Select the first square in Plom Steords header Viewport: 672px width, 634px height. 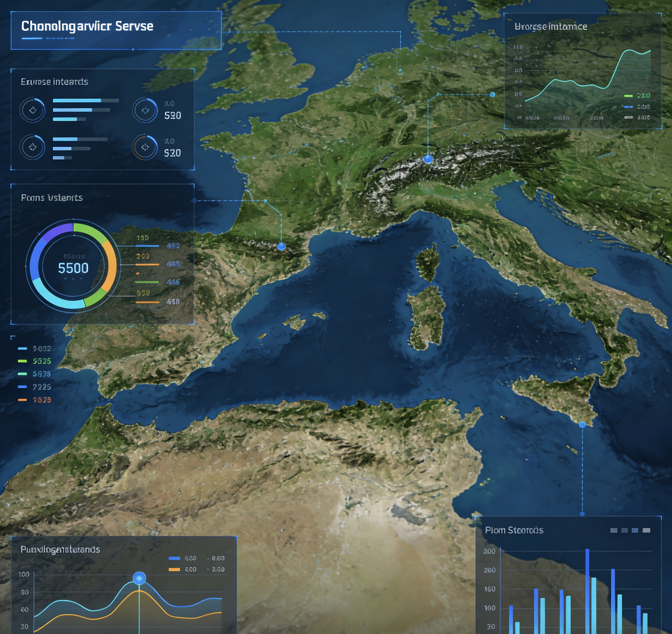tap(614, 530)
